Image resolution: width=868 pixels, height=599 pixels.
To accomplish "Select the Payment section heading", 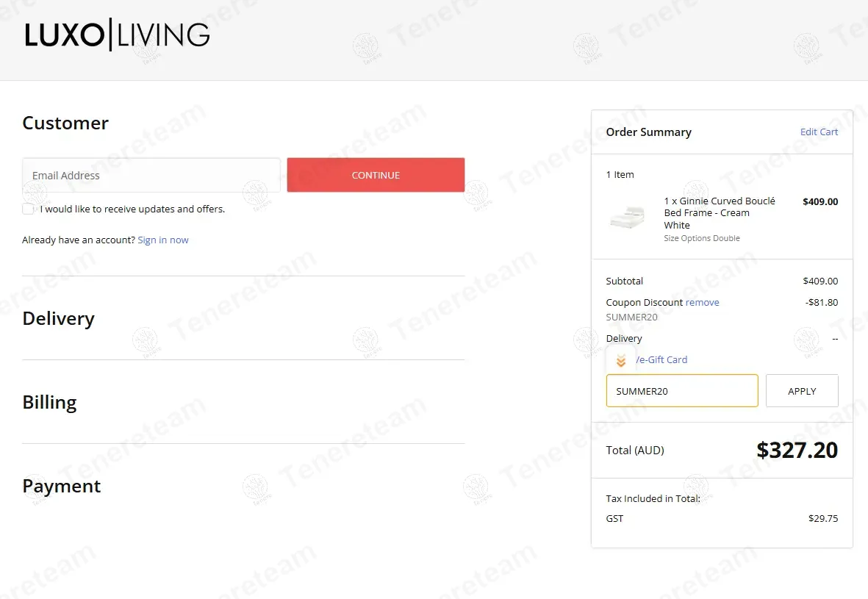I will tap(62, 486).
